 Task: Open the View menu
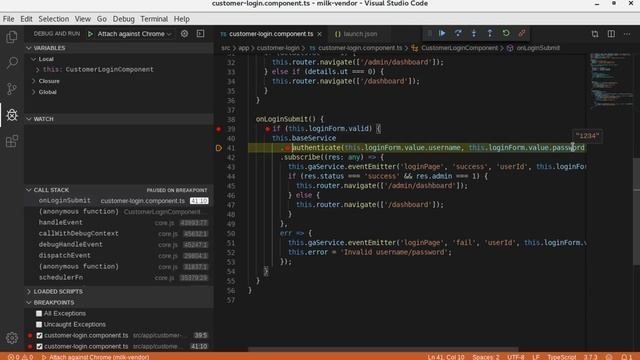(x=82, y=19)
